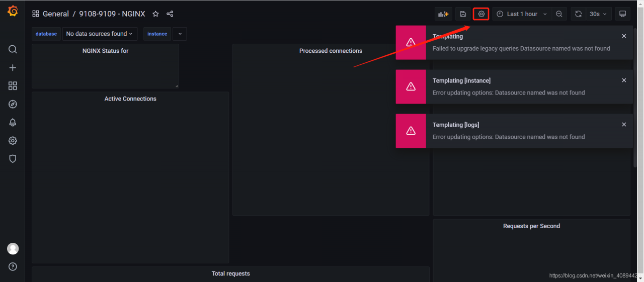Open the user profile avatar
Image resolution: width=644 pixels, height=282 pixels.
(13, 248)
